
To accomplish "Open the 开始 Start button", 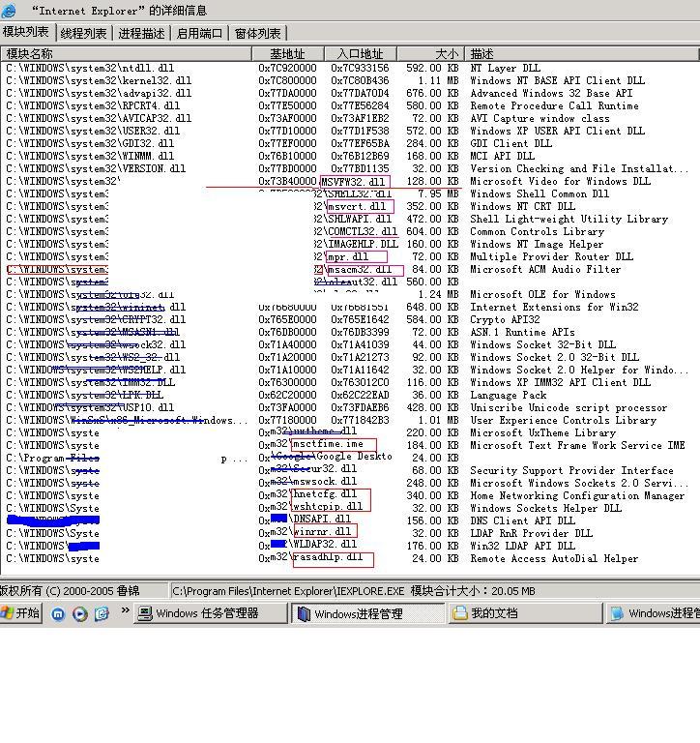I will point(21,613).
